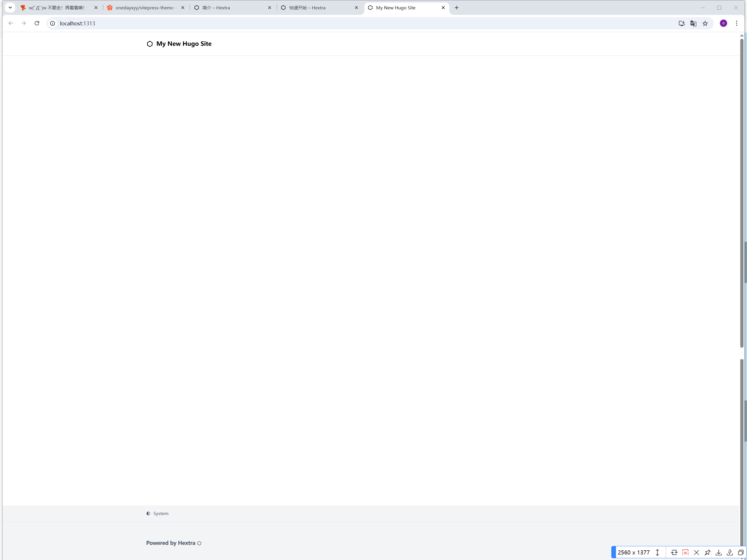Viewport: 747px width, 560px height.
Task: Click the copy icon in screenshot toolbar
Action: pyautogui.click(x=741, y=553)
